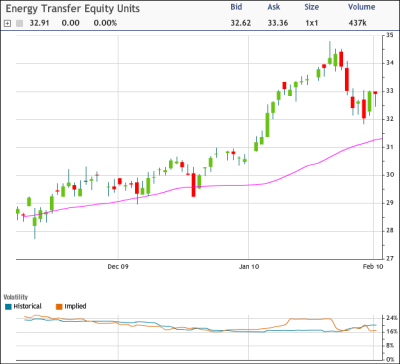Viewport: 400px width, 364px height.
Task: Click the Volatility panel heading
Action: pyautogui.click(x=16, y=297)
